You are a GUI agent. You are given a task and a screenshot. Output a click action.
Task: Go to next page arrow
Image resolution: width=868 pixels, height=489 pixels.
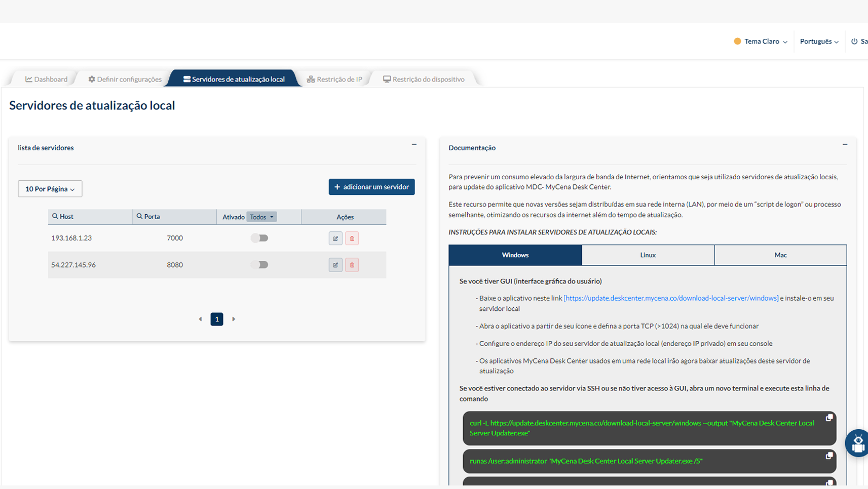(x=234, y=319)
